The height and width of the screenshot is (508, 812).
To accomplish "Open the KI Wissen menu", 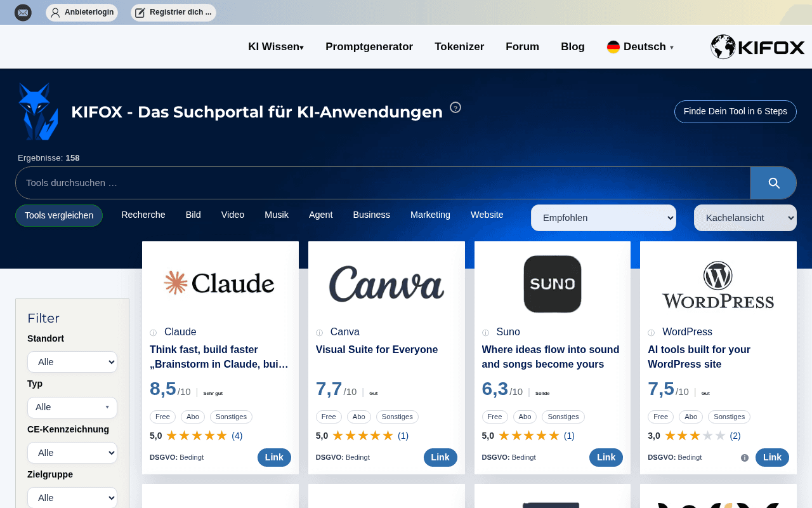I will (x=276, y=47).
